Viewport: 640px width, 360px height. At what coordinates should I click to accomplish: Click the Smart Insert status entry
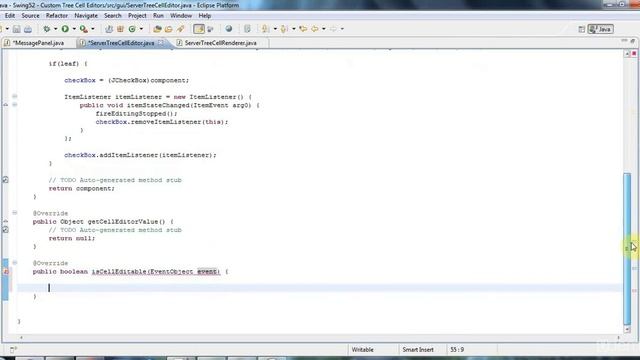coord(418,350)
